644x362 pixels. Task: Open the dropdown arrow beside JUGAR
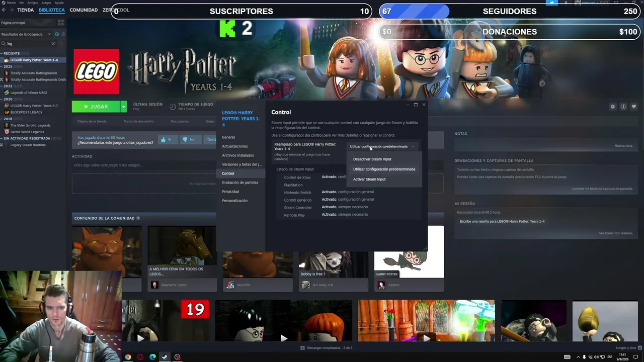point(123,107)
